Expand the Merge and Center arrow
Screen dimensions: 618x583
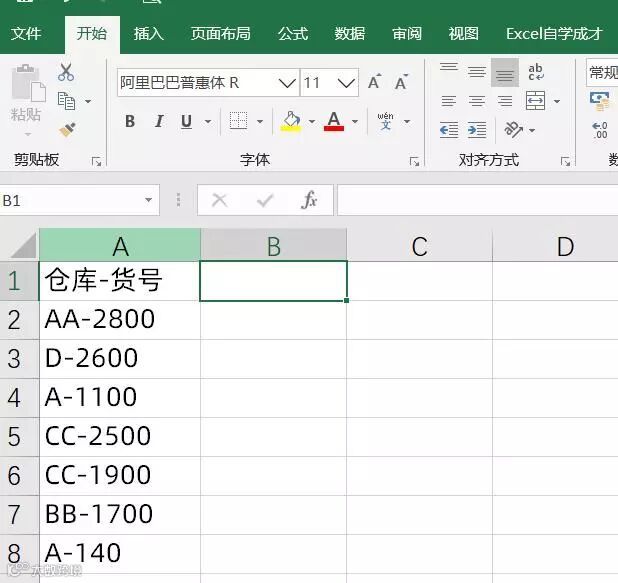click(x=557, y=101)
